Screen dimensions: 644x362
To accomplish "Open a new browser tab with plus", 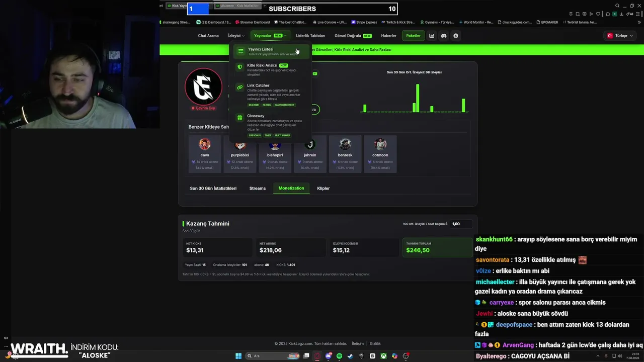I will point(265,6).
